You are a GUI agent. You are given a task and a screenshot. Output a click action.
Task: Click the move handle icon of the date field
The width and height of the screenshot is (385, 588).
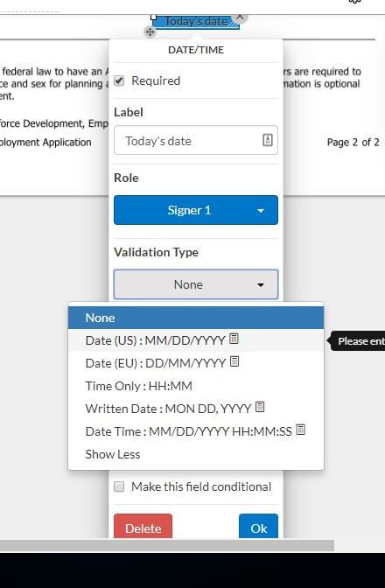click(150, 32)
